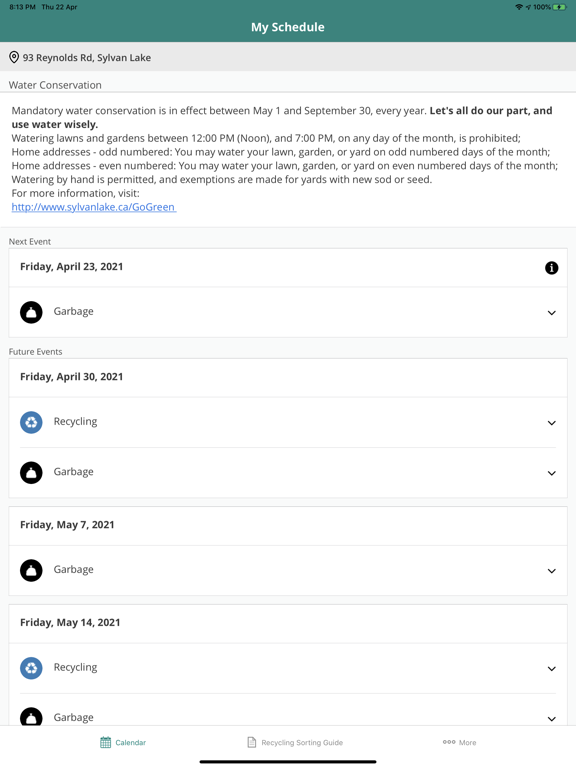
Task: Expand the April 23 Garbage chevron
Action: point(552,313)
